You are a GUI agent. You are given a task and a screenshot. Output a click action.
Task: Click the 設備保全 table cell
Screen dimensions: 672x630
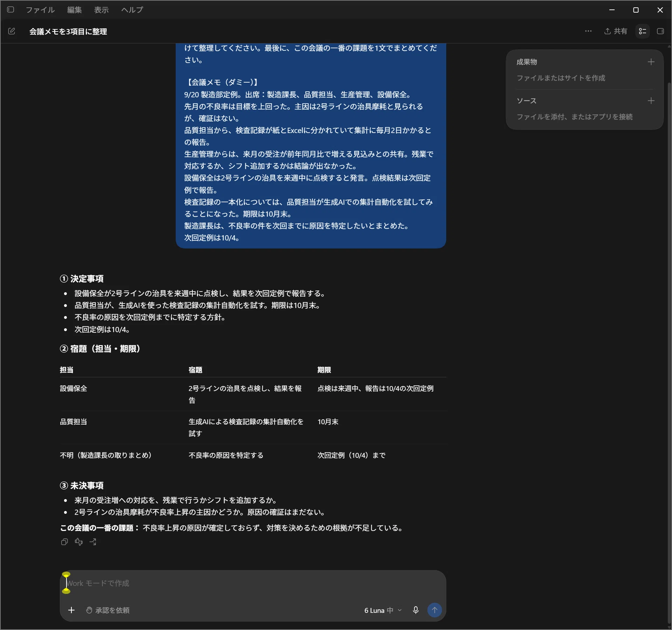coord(73,388)
